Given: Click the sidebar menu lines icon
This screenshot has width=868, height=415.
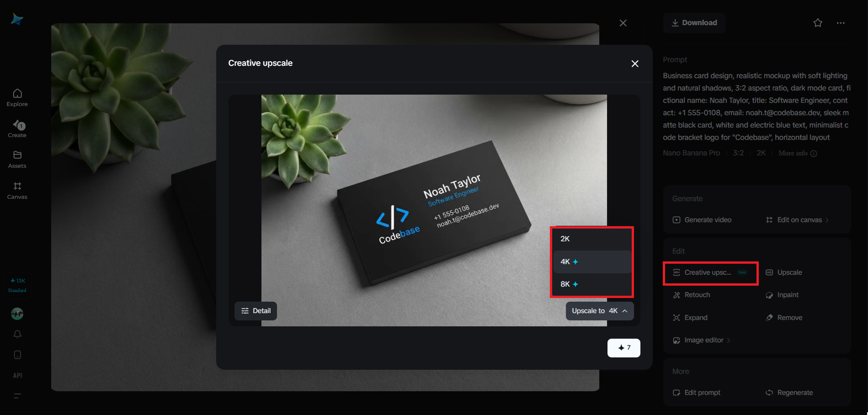Looking at the screenshot, I should [17, 396].
